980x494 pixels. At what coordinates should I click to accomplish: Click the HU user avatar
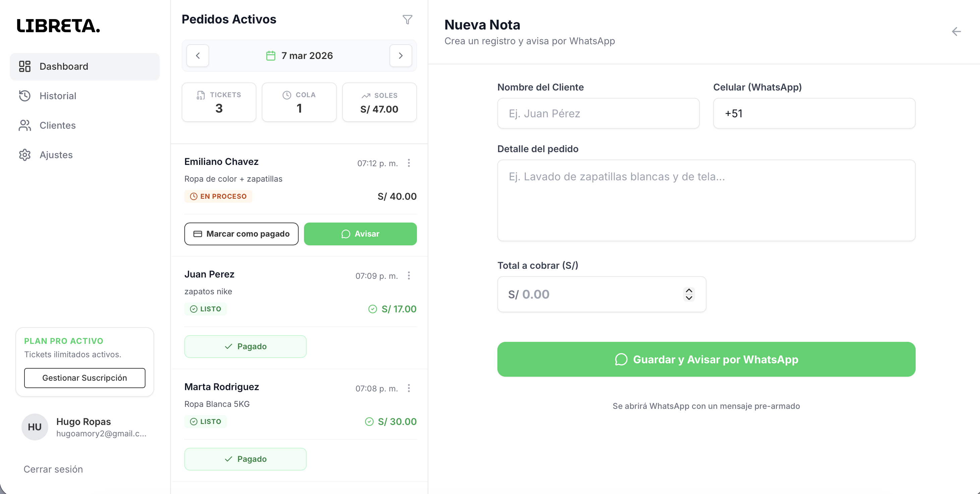point(35,427)
